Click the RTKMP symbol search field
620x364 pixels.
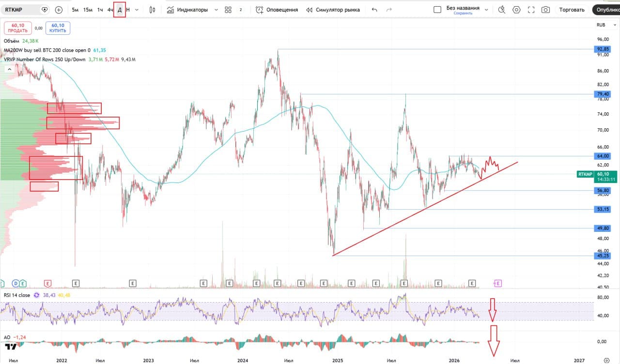tap(22, 10)
